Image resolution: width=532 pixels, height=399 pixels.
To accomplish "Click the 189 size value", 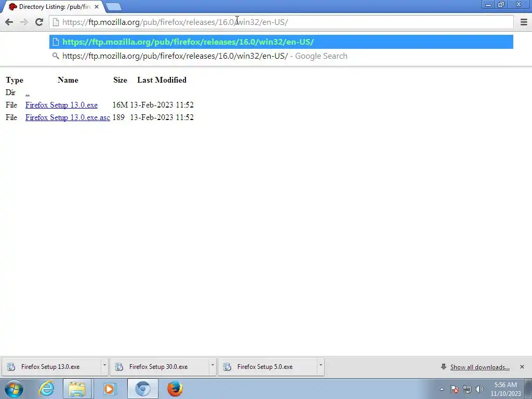I will [118, 117].
